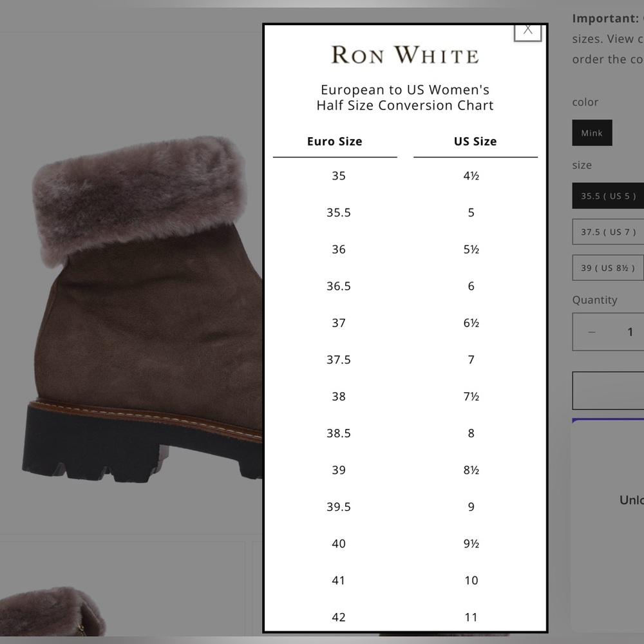Viewport: 644px width, 644px height.
Task: Click US size 11 in chart
Action: 471,617
